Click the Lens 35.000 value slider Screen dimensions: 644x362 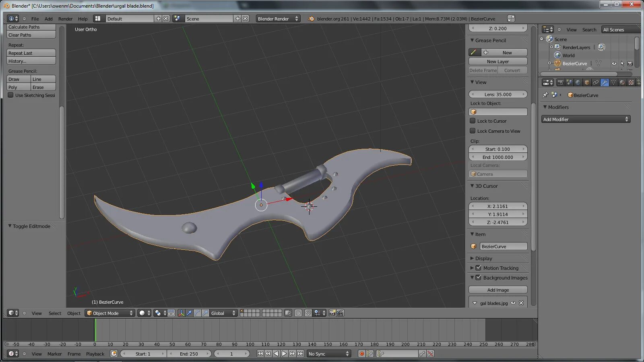[498, 94]
